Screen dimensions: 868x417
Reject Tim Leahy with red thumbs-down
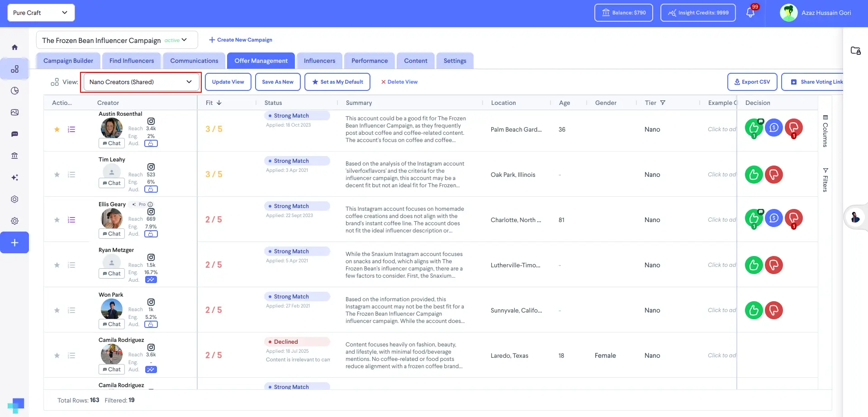point(774,175)
